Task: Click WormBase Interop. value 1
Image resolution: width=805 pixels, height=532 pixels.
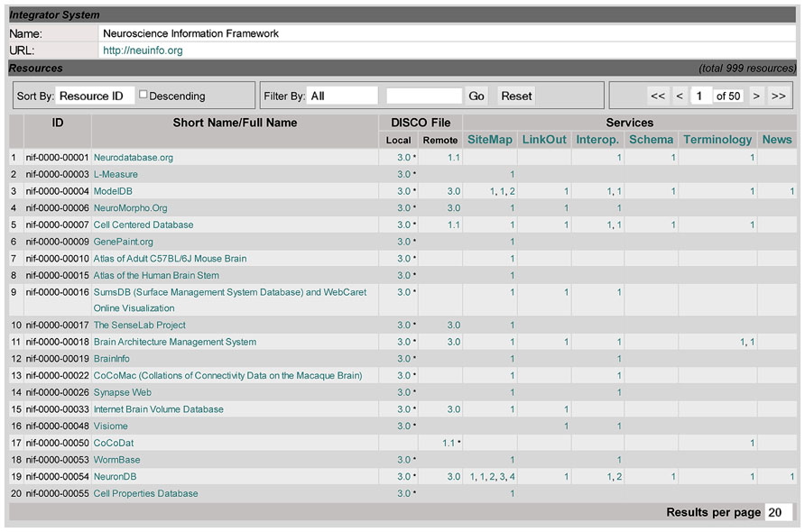Action: (619, 460)
